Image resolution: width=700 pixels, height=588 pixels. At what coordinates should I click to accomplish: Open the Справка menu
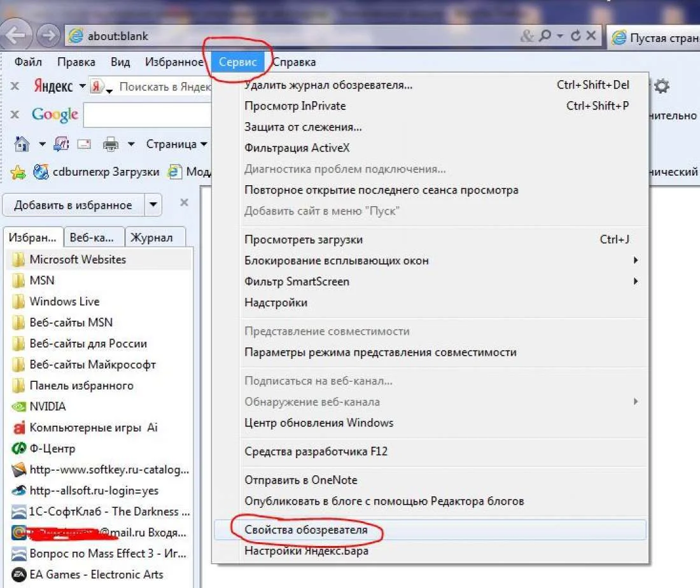coord(295,62)
